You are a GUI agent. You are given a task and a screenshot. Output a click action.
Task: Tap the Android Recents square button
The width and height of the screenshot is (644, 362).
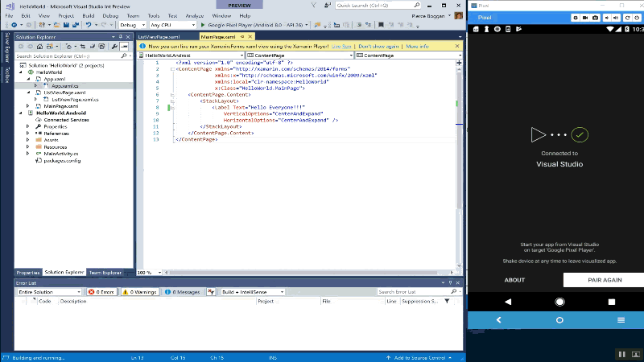[612, 302]
